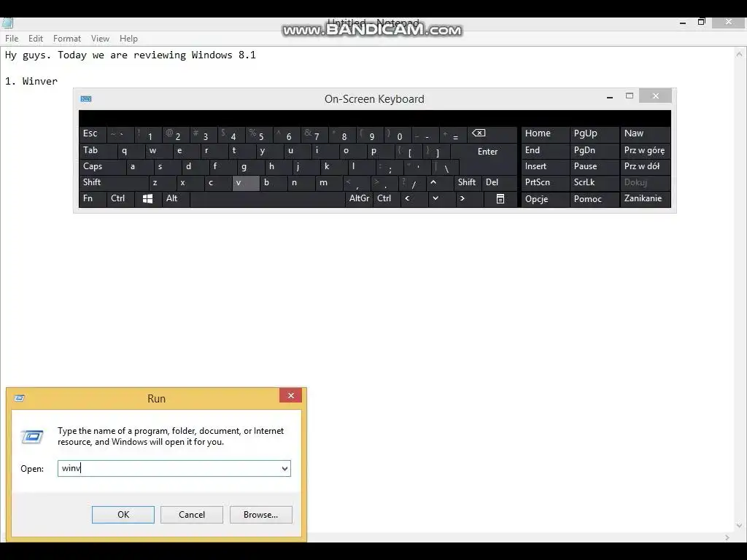
Task: Toggle the left Shift key
Action: 113,182
